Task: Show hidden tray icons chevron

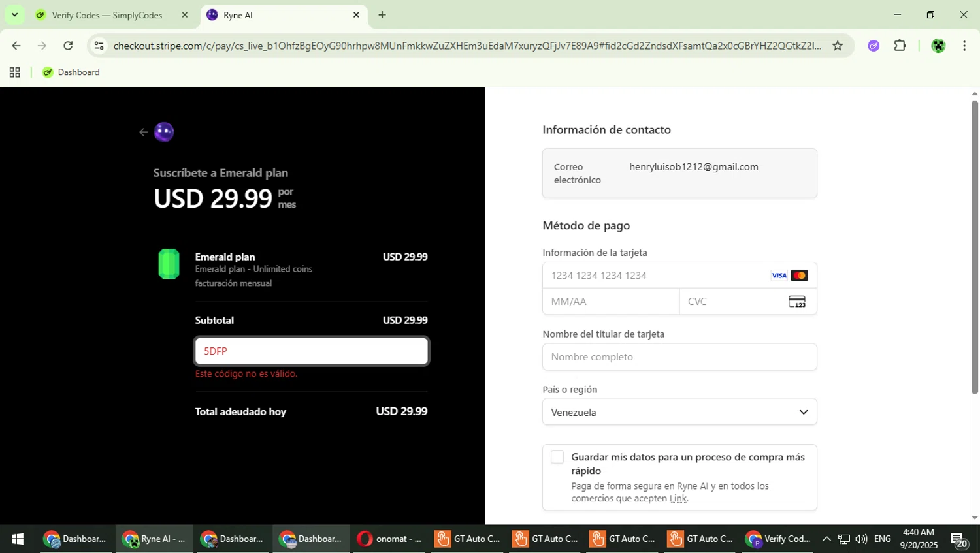Action: (x=826, y=539)
